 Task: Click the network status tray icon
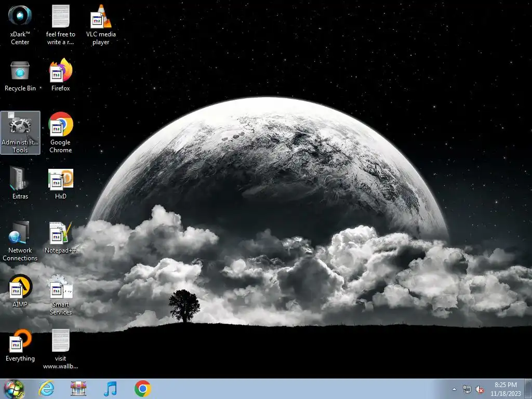tap(467, 390)
